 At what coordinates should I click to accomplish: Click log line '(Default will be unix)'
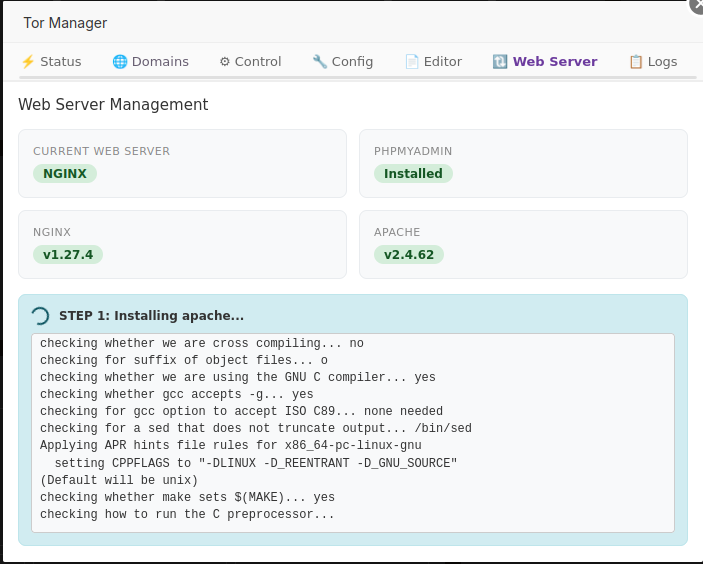coord(119,480)
